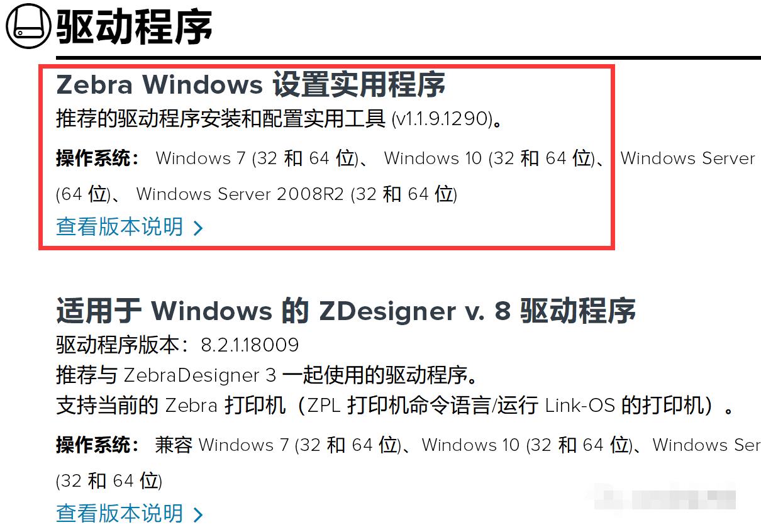Open the Zebra Windows 设置实用程序 title
761x532 pixels.
tap(251, 84)
